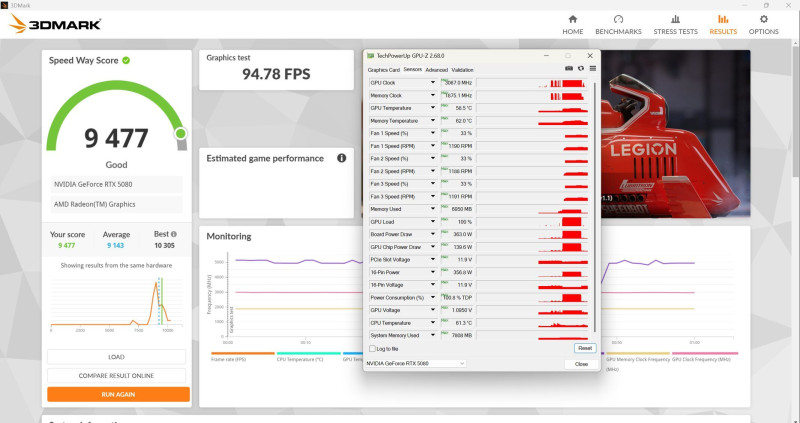800x423 pixels.
Task: Click the 3DMark title bar app icon
Action: tap(4, 5)
